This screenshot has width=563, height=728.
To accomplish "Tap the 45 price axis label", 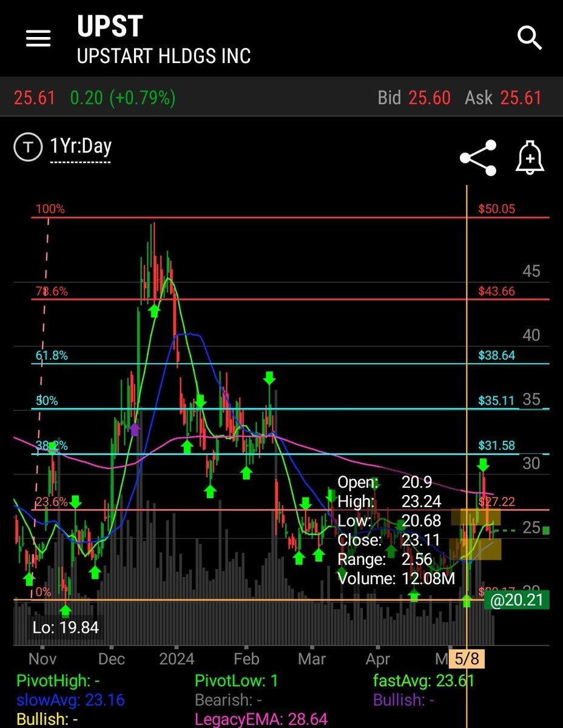I will 531,271.
